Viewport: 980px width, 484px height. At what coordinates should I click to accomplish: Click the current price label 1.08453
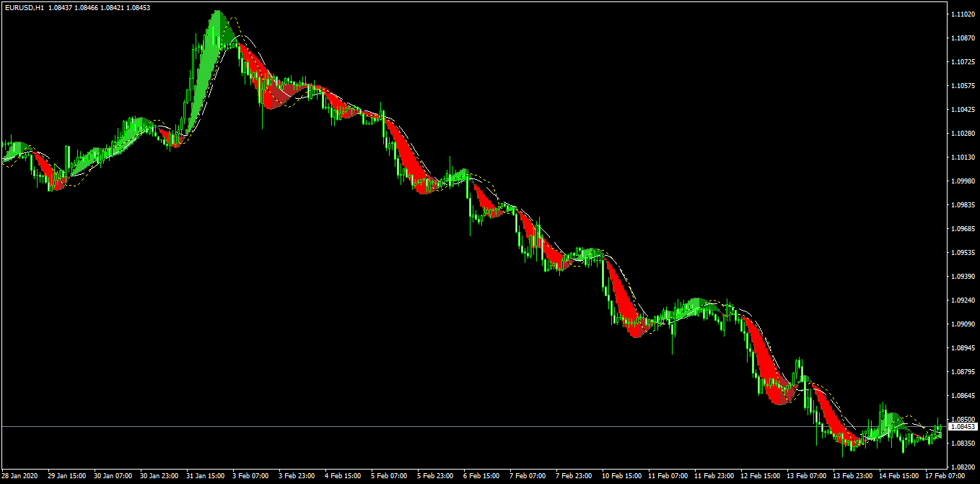coord(963,427)
